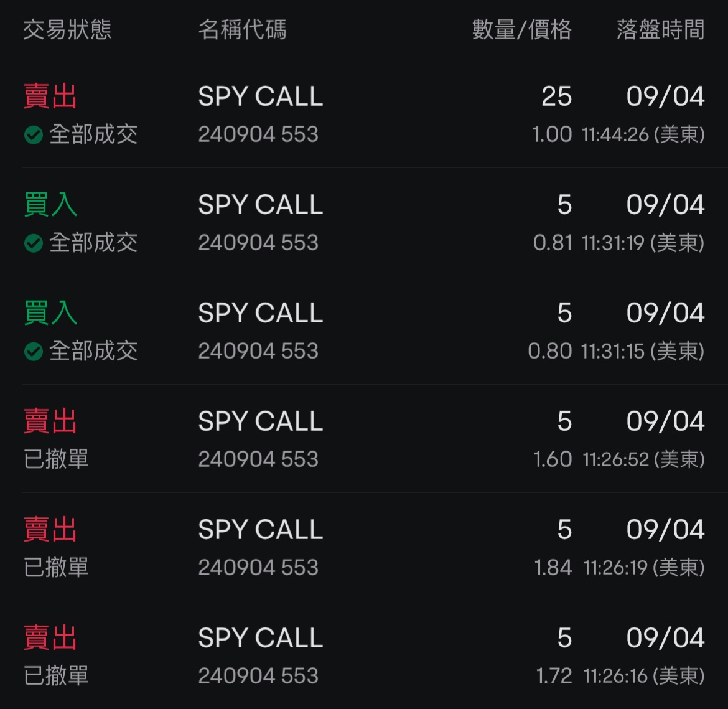The height and width of the screenshot is (709, 728).
Task: Open SPY CALL name in the 0.81 buy order
Action: tap(260, 205)
